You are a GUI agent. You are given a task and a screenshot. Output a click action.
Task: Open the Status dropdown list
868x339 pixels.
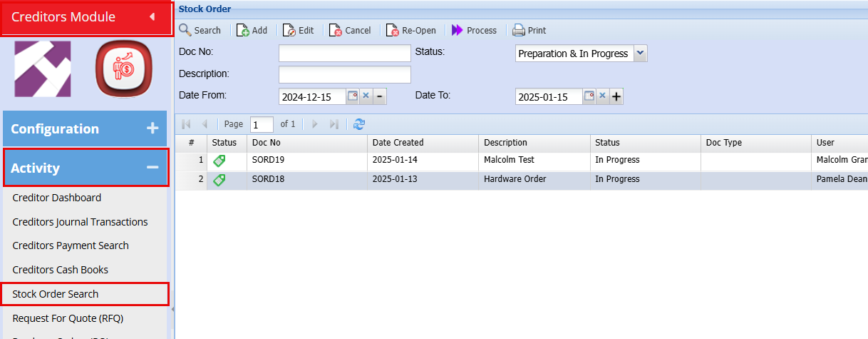639,54
